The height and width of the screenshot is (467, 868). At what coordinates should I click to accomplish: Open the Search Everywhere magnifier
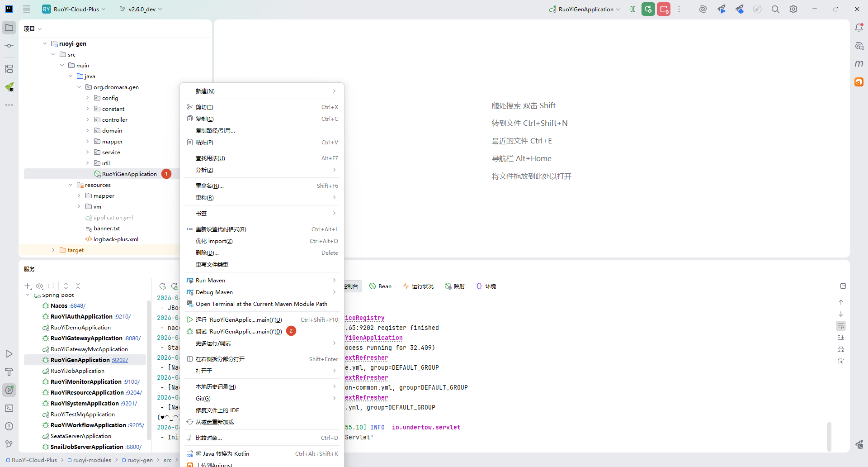click(775, 9)
